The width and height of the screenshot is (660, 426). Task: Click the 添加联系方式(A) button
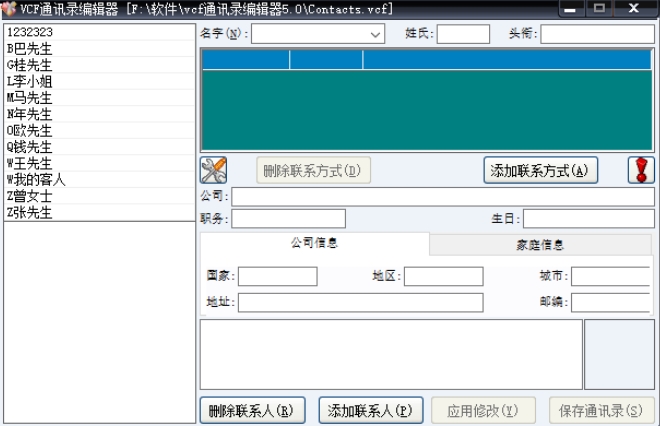540,170
